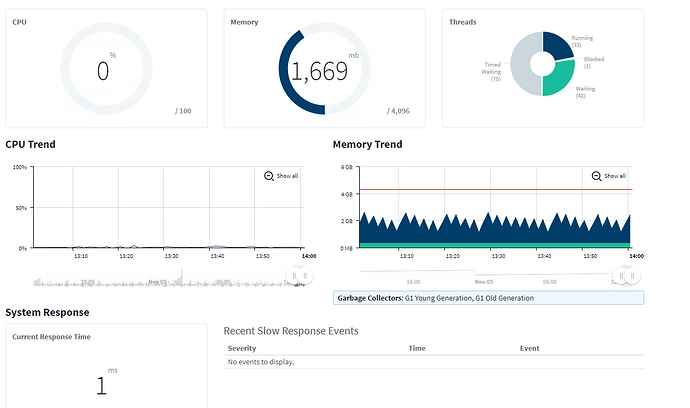Click the CPU Trend zoom-out magnifier icon
The width and height of the screenshot is (690, 408).
click(x=269, y=176)
